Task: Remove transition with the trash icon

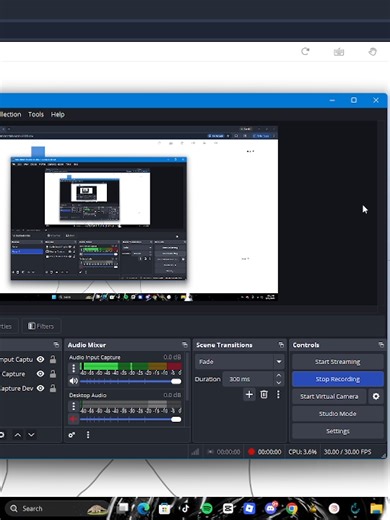Action: pos(264,395)
